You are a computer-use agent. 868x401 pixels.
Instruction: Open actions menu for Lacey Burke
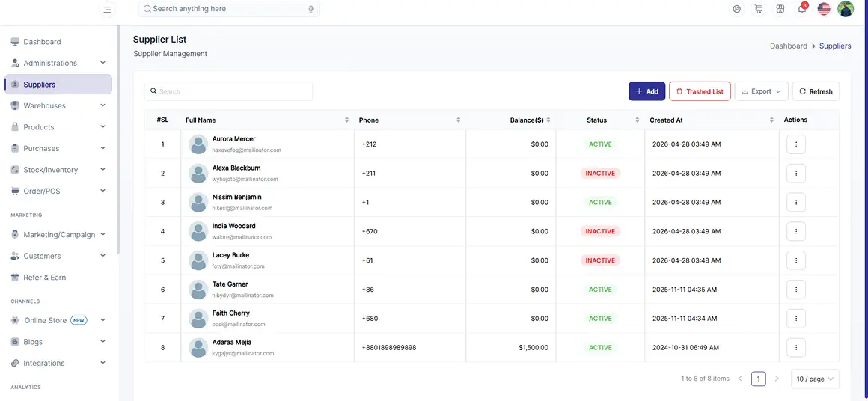click(796, 260)
